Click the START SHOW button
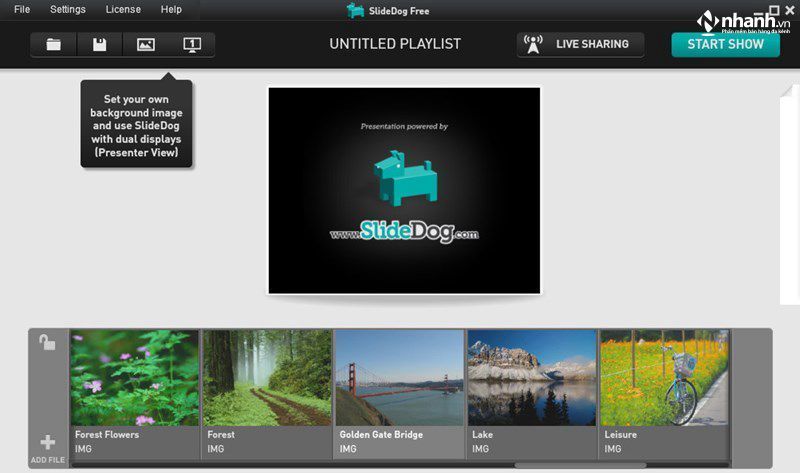Screen dimensions: 800x473 (x=726, y=44)
